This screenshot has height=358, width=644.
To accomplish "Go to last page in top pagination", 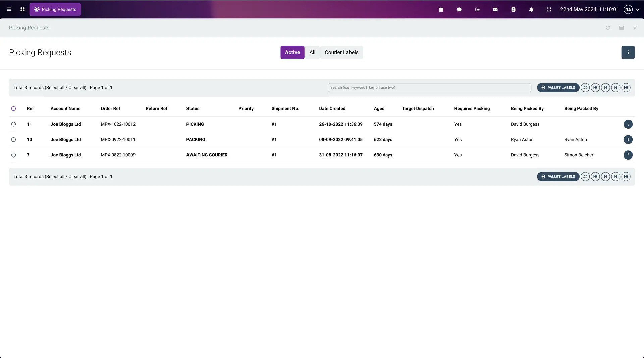I will point(626,88).
